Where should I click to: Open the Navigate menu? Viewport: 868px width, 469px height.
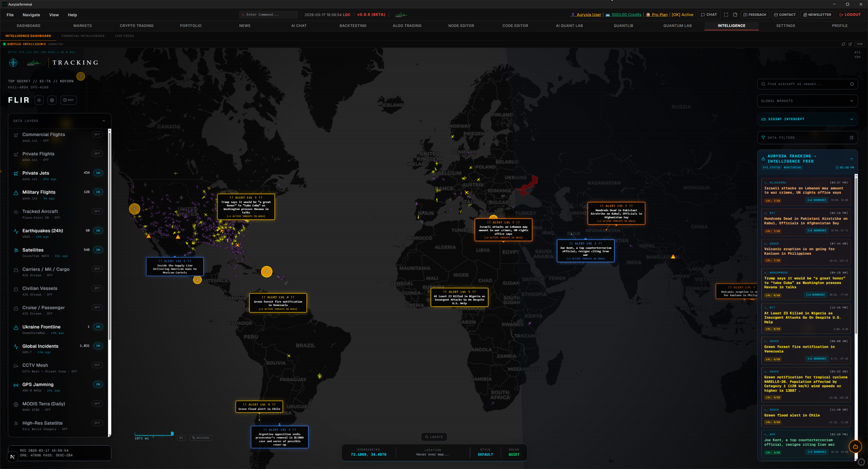point(31,15)
